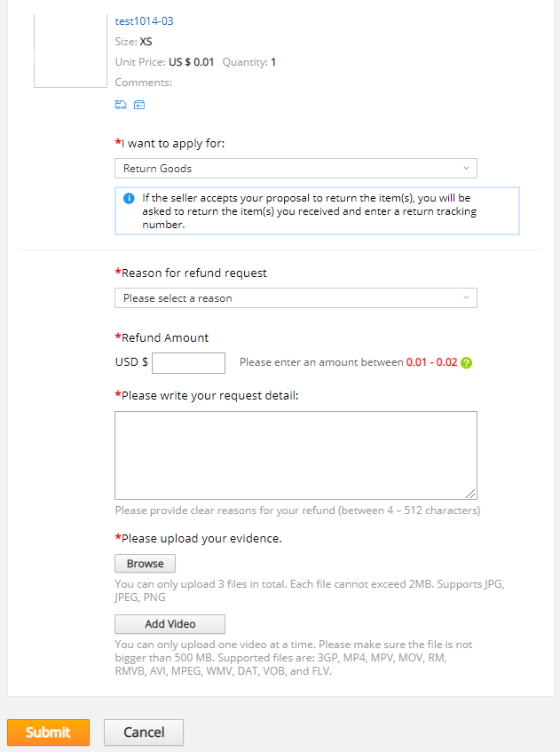Submit the refund request form
This screenshot has height=752, width=560.
point(49,732)
